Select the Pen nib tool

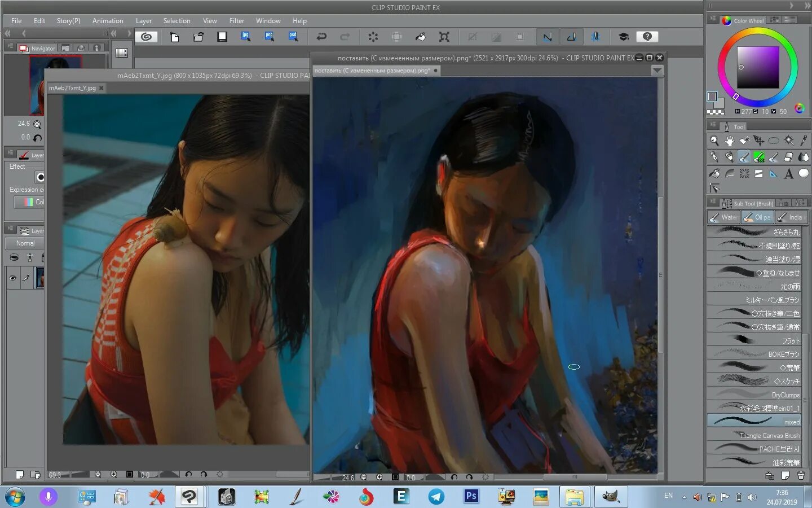point(714,157)
